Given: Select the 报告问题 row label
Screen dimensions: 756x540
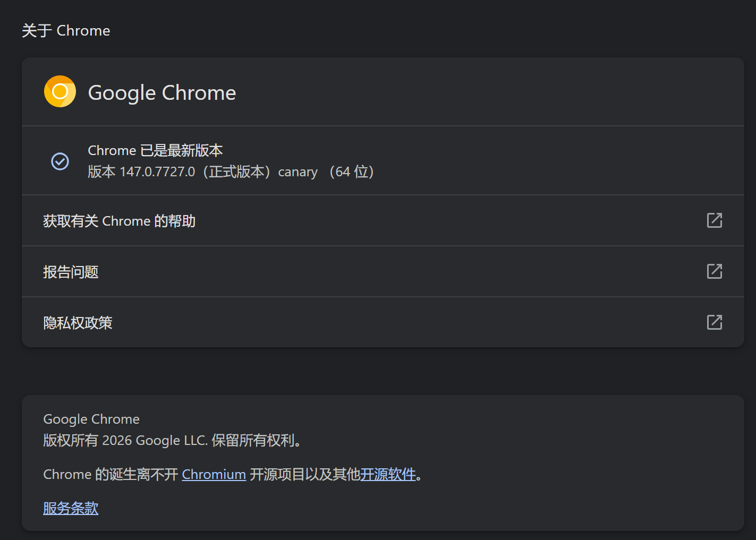Looking at the screenshot, I should coord(71,272).
